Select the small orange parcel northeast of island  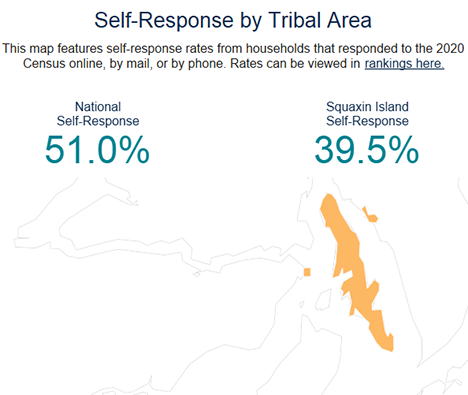(369, 215)
